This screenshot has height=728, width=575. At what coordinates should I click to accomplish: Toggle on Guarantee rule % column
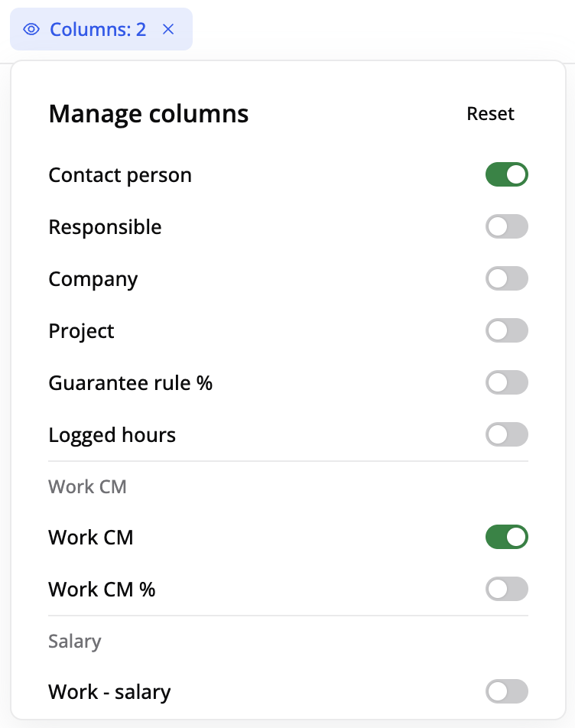pos(506,382)
